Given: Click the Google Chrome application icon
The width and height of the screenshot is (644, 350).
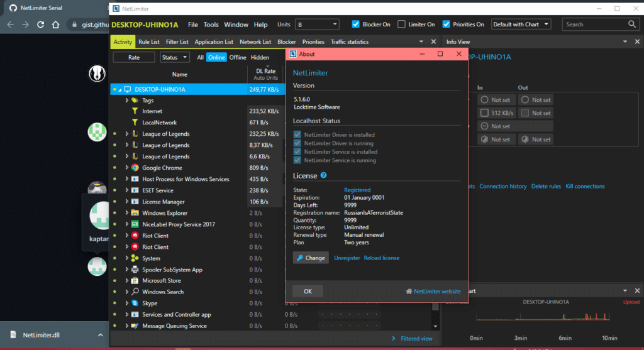Looking at the screenshot, I should 135,167.
